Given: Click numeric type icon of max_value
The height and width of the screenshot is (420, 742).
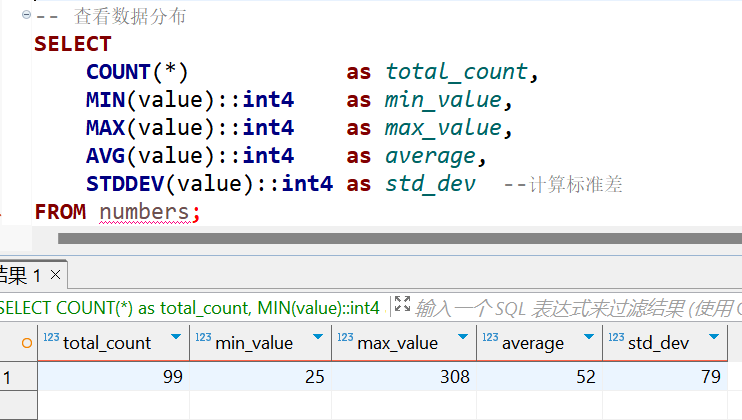Looking at the screenshot, I should 345,337.
